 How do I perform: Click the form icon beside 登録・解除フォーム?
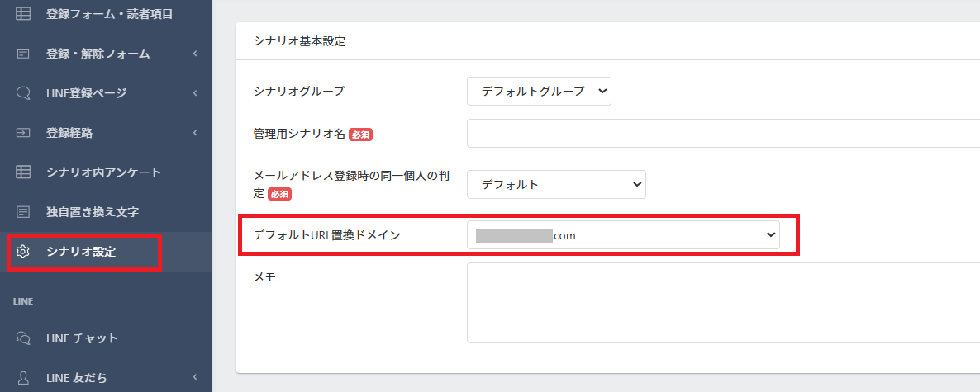pyautogui.click(x=23, y=54)
